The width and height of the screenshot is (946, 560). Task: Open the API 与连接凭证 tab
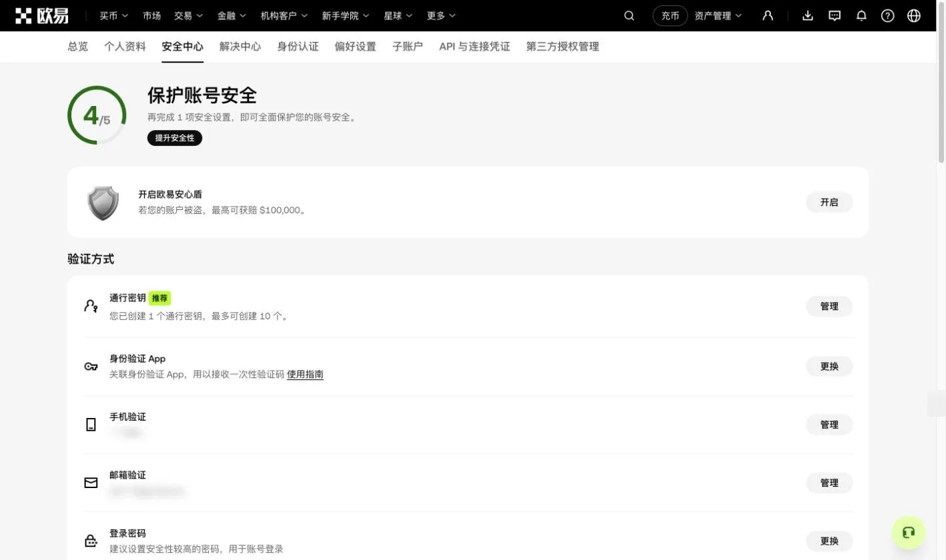point(474,47)
